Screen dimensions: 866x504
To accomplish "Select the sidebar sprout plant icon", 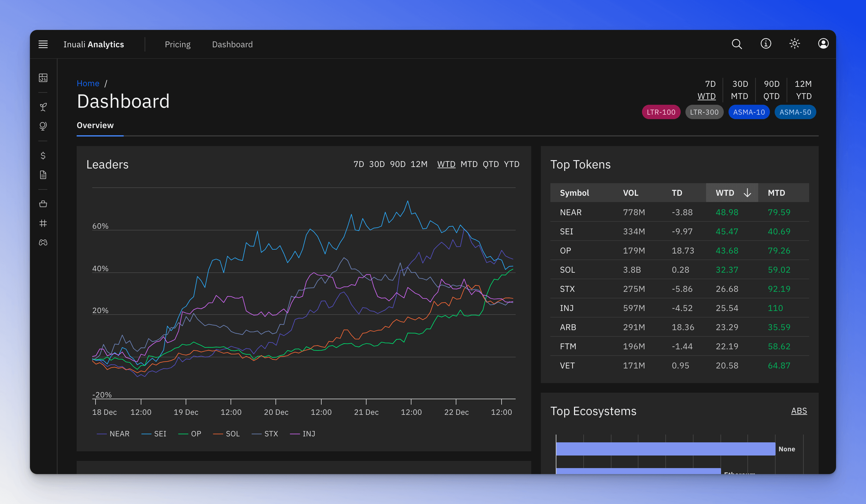I will coord(43,107).
